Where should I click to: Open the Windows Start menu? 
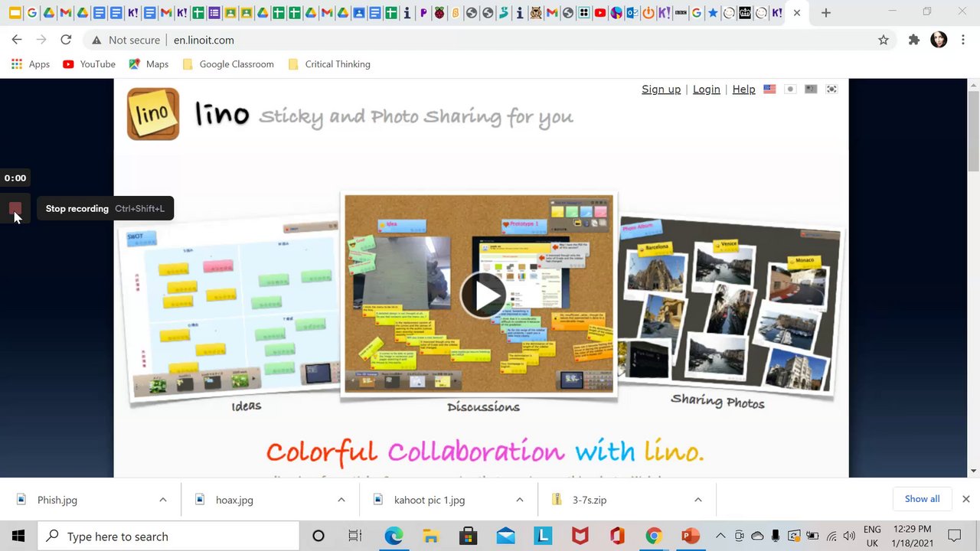[x=18, y=536]
